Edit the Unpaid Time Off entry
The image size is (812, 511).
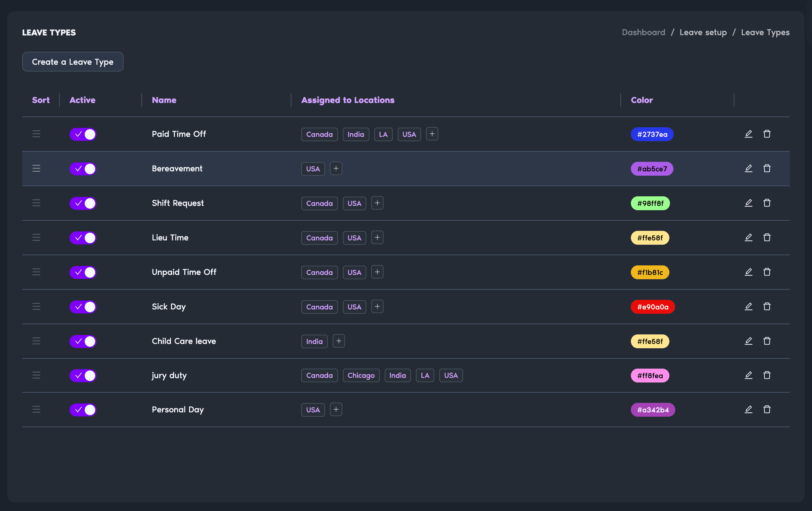coord(748,272)
